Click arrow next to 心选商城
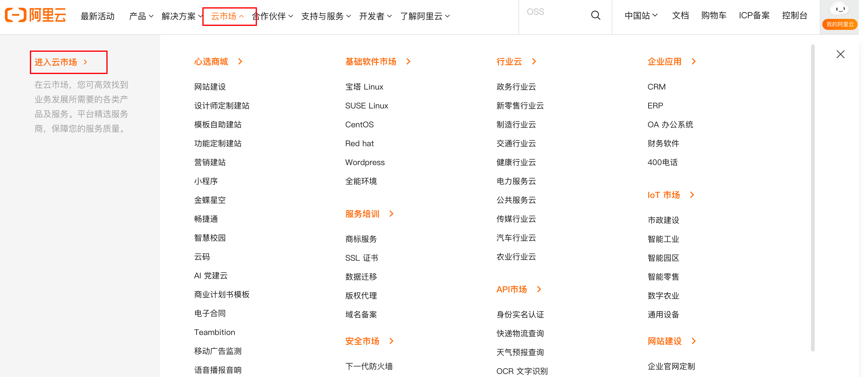The image size is (868, 377). click(240, 62)
